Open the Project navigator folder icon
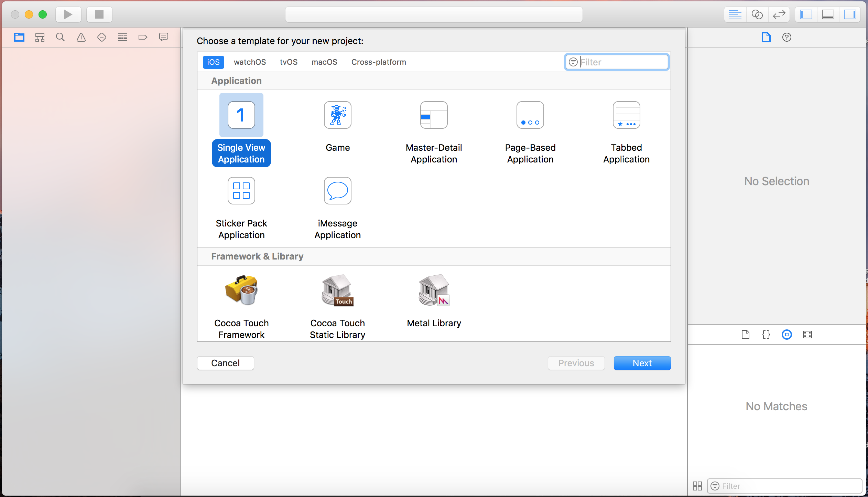Viewport: 868px width, 497px height. coord(19,37)
